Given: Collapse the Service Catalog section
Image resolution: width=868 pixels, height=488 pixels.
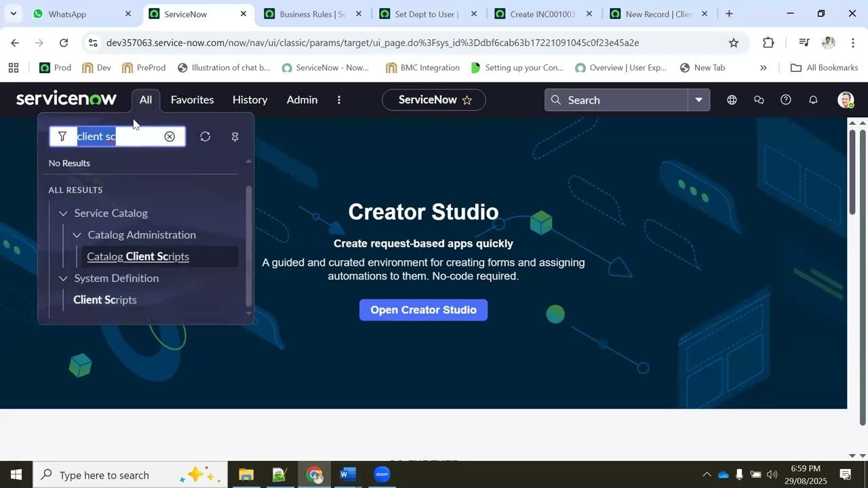Looking at the screenshot, I should tap(63, 213).
